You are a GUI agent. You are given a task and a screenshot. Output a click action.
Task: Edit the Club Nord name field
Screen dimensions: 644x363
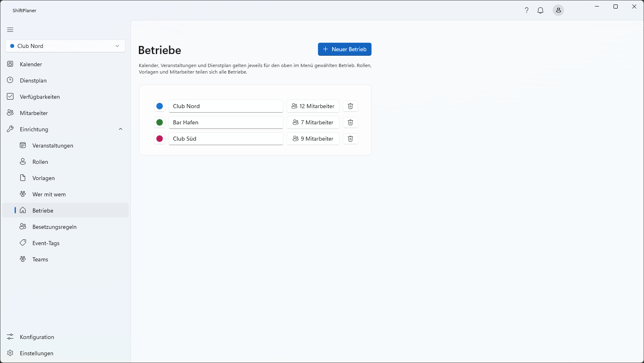click(x=226, y=106)
